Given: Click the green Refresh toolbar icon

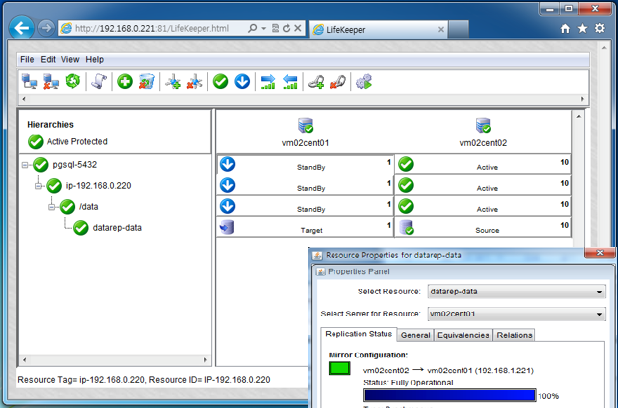Looking at the screenshot, I should coord(73,81).
